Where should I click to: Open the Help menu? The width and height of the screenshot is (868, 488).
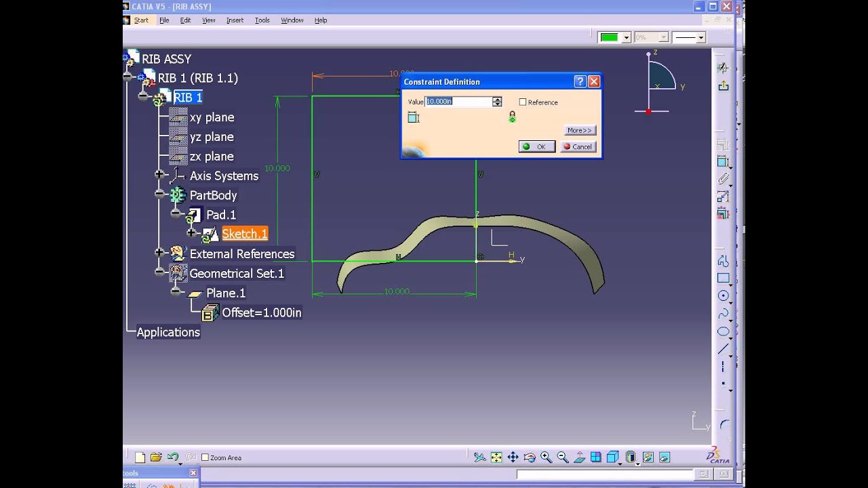[x=321, y=20]
